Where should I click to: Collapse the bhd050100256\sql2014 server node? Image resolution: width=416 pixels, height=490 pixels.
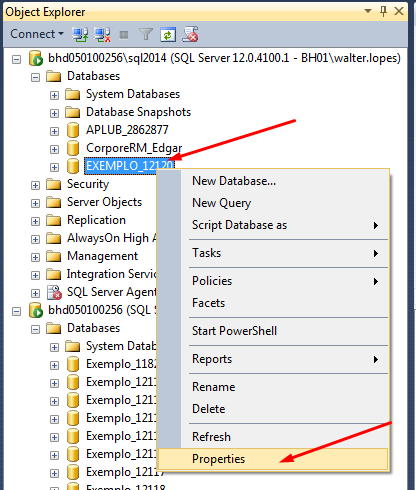16,60
